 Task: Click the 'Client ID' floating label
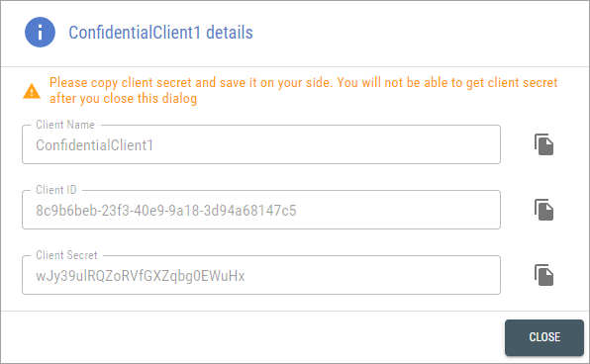[56, 190]
